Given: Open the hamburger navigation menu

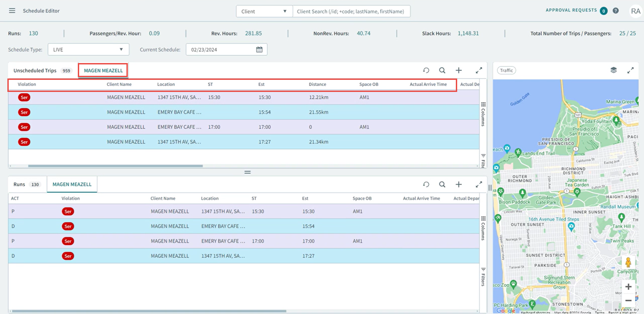Looking at the screenshot, I should point(12,10).
